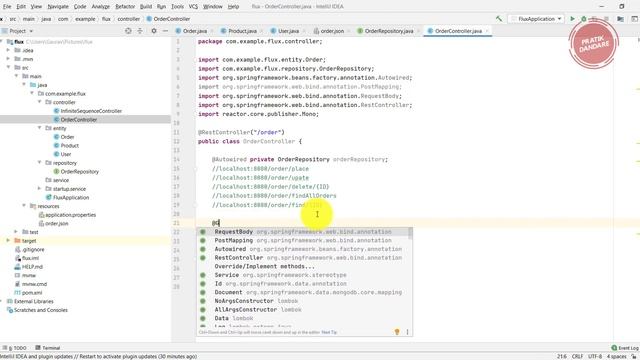Click the collapse all icon in Project panel
640x360 pixels.
pyautogui.click(x=140, y=31)
